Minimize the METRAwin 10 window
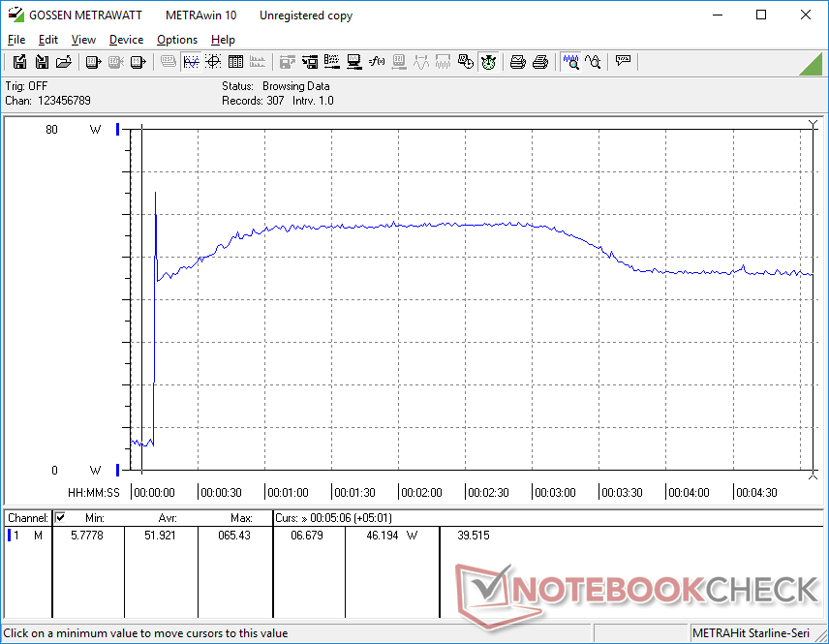 tap(718, 15)
